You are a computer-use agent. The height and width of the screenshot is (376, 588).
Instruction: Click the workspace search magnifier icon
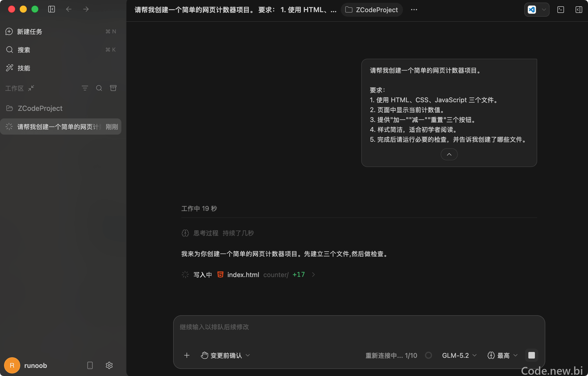99,88
